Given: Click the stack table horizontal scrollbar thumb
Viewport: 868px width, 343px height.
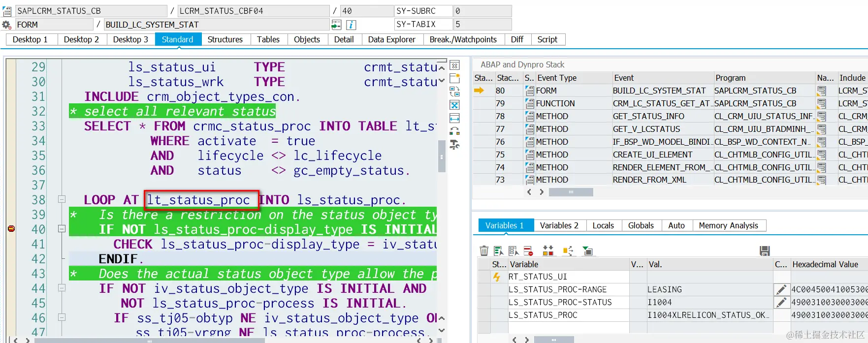Looking at the screenshot, I should pos(571,192).
